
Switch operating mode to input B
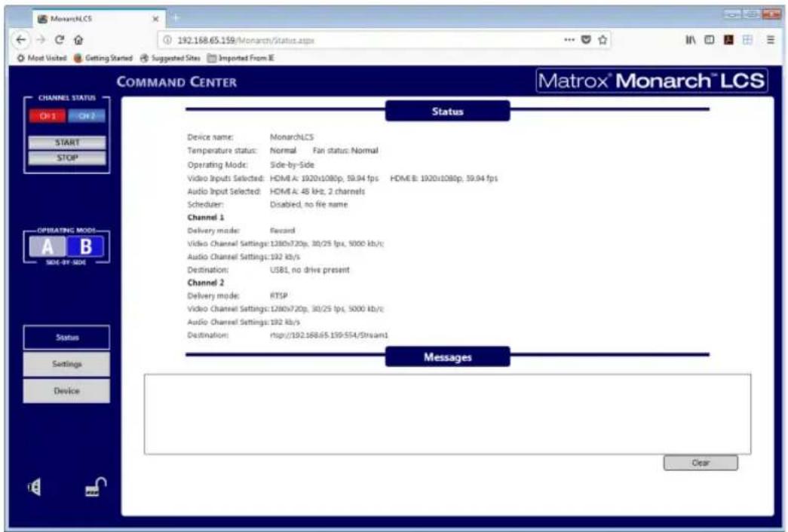point(85,246)
